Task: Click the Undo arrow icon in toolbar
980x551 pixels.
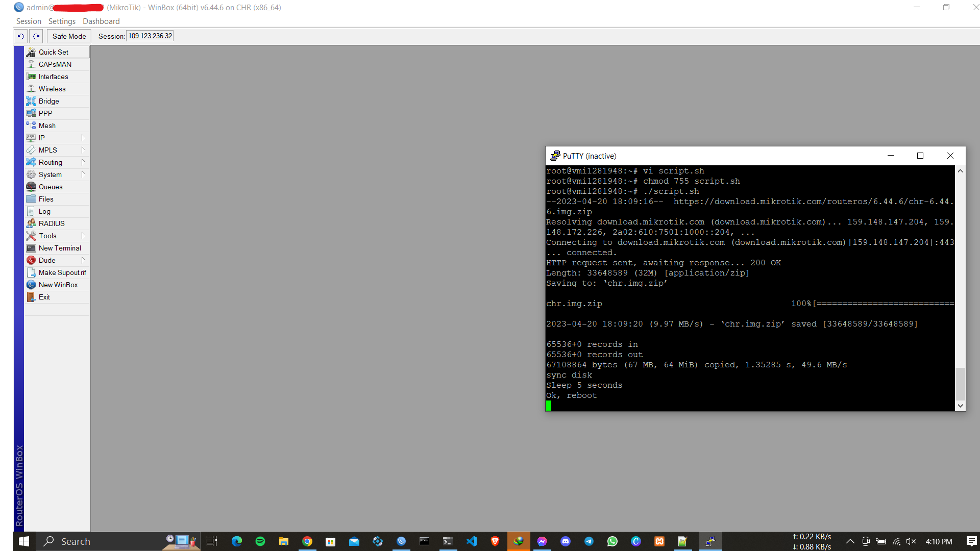Action: click(20, 36)
